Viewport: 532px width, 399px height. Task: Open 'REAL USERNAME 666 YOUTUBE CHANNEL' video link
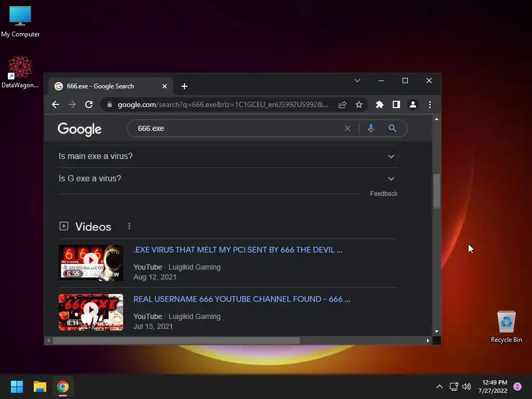coord(242,299)
